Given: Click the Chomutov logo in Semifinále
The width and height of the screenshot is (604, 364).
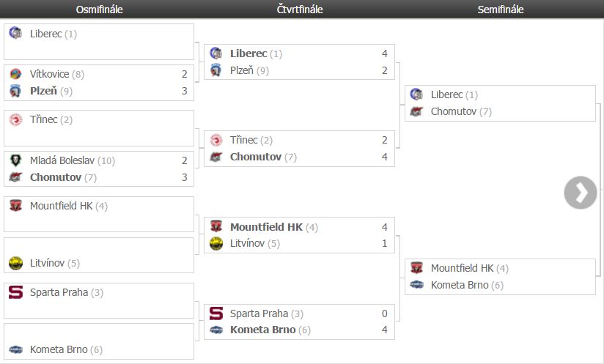Looking at the screenshot, I should tap(416, 111).
